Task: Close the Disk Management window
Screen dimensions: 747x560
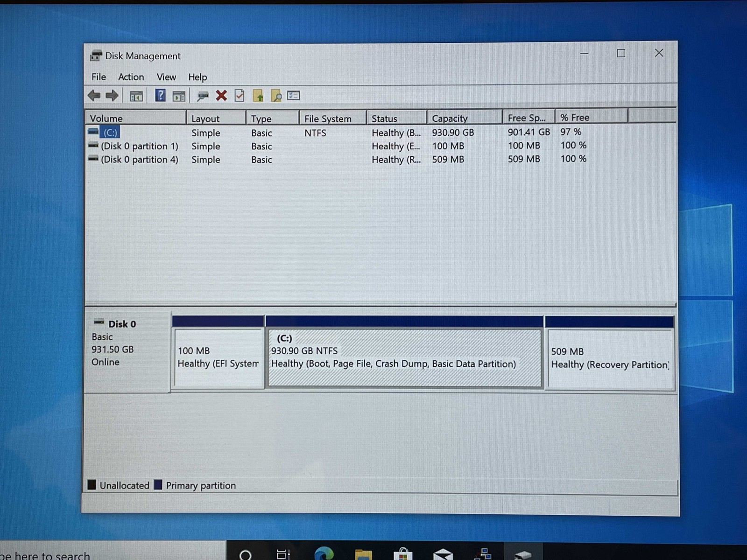Action: coord(659,53)
